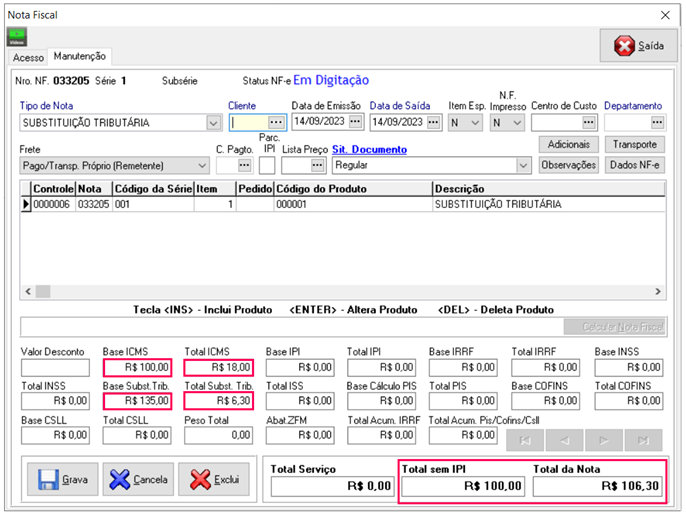Expand the N.F. Impresso dropdown
This screenshot has width=686, height=516.
[x=516, y=122]
